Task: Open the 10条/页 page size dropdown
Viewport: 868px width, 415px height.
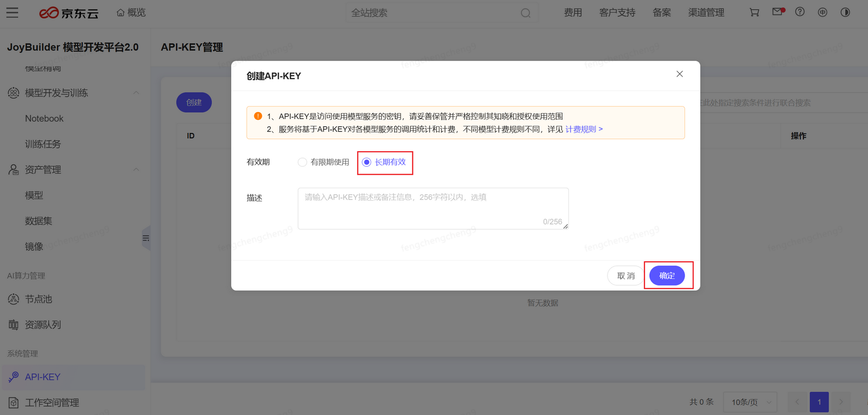Action: (751, 402)
